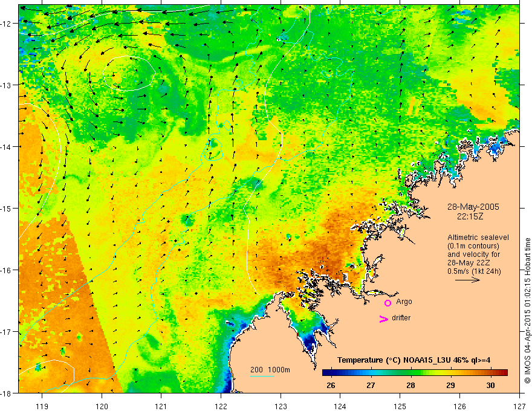Click the '121' longitude axis label
The width and height of the screenshot is (532, 411).
pyautogui.click(x=161, y=406)
